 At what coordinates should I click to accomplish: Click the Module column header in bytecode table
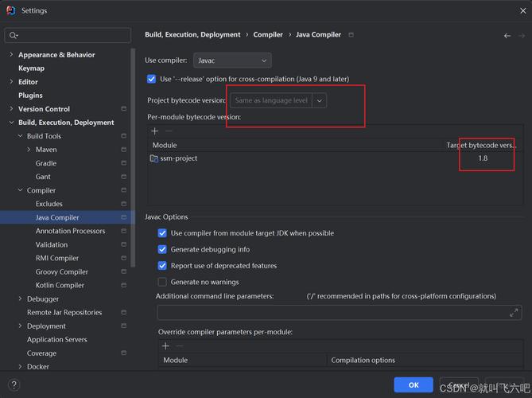coord(165,145)
